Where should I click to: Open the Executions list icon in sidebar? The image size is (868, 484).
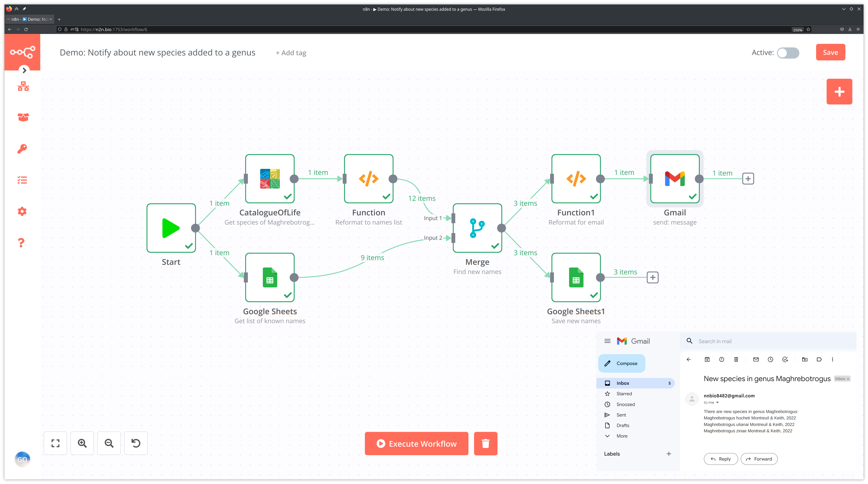coord(22,180)
